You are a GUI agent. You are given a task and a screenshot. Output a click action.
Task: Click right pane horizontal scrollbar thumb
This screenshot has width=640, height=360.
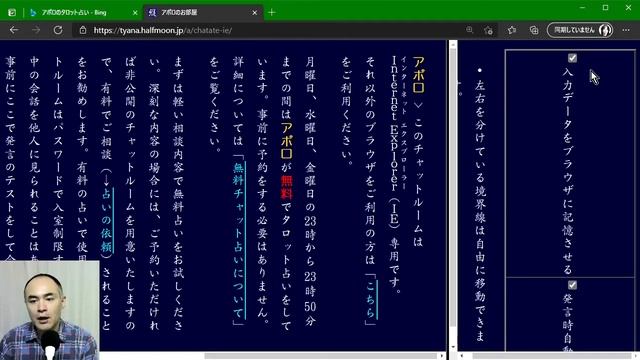(x=551, y=356)
